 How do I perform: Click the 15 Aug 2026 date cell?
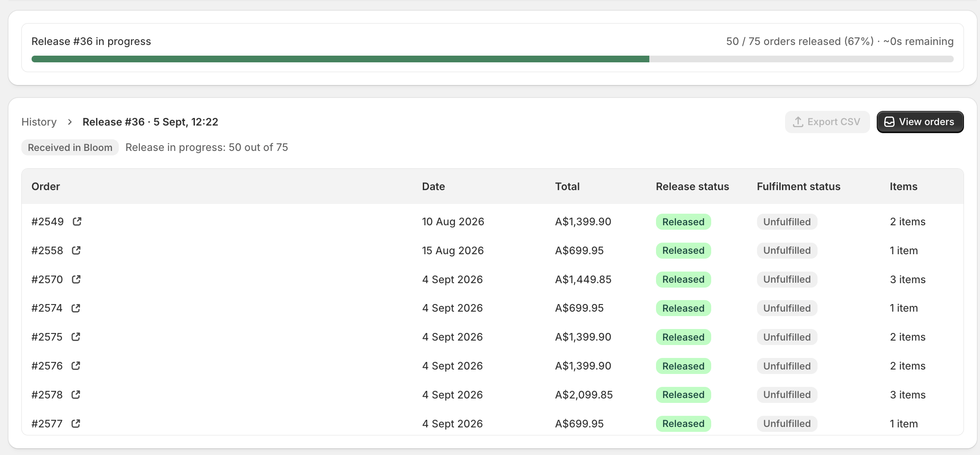coord(453,251)
